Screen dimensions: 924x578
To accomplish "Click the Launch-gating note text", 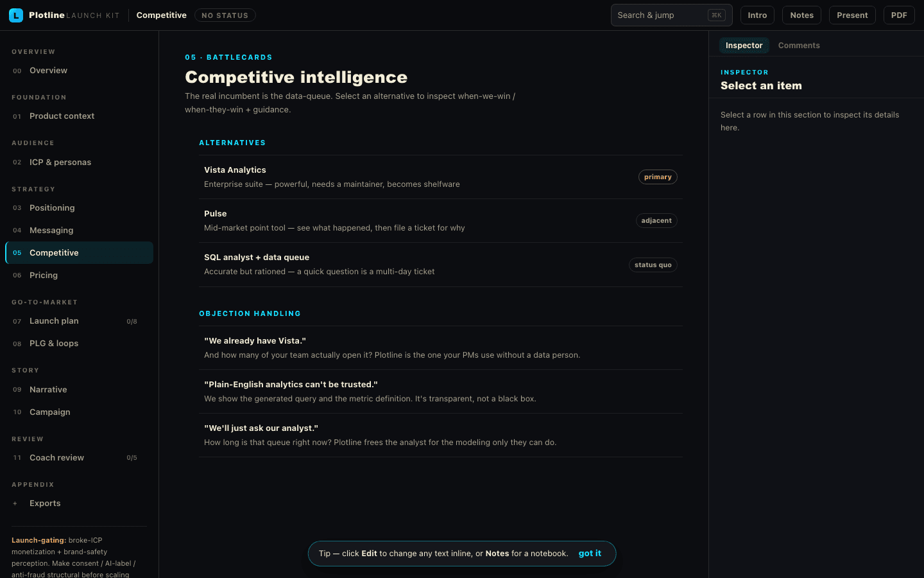I will [x=74, y=557].
